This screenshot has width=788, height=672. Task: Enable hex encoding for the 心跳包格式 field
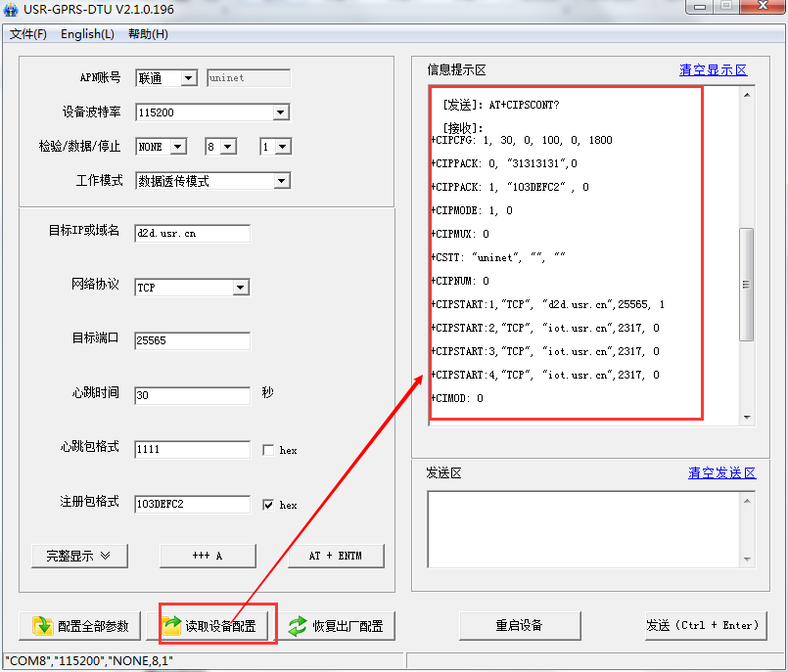tap(270, 450)
